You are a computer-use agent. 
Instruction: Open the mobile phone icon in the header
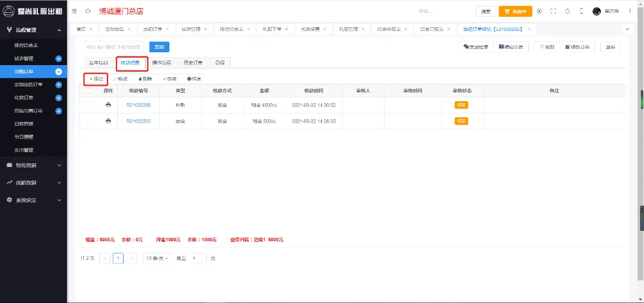[582, 12]
